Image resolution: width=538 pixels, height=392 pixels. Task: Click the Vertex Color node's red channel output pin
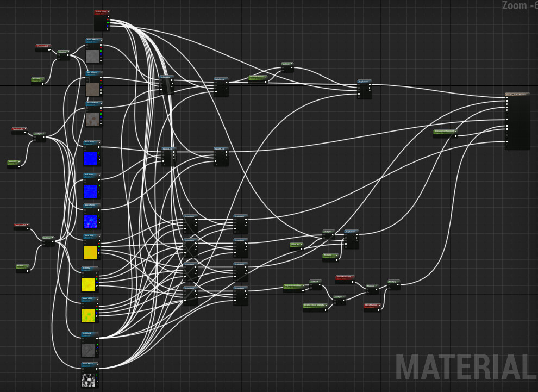click(x=108, y=20)
